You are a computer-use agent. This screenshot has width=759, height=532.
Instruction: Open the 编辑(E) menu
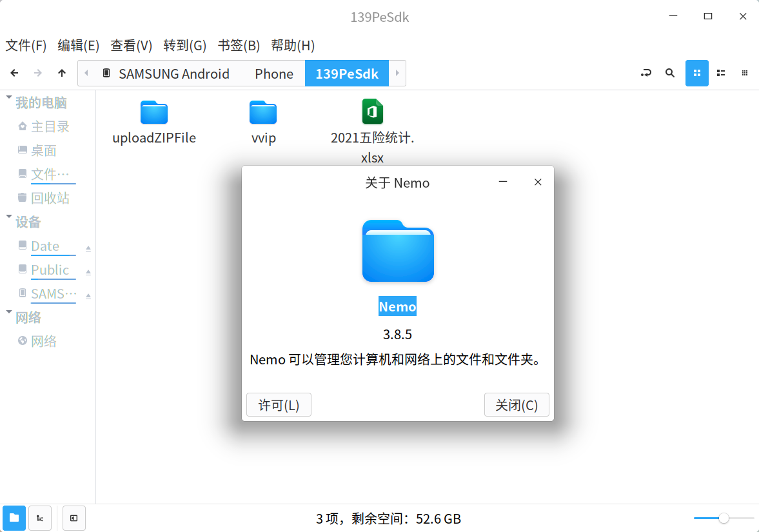[78, 46]
